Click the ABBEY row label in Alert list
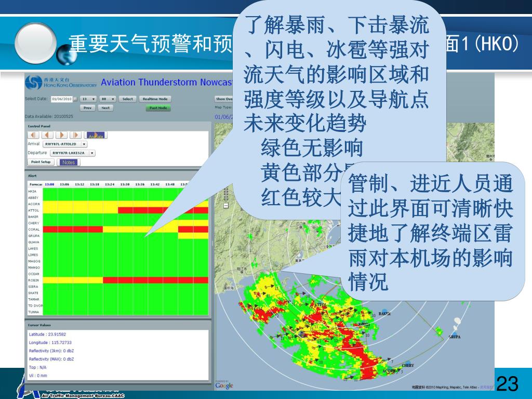The image size is (532, 399). pos(33,198)
